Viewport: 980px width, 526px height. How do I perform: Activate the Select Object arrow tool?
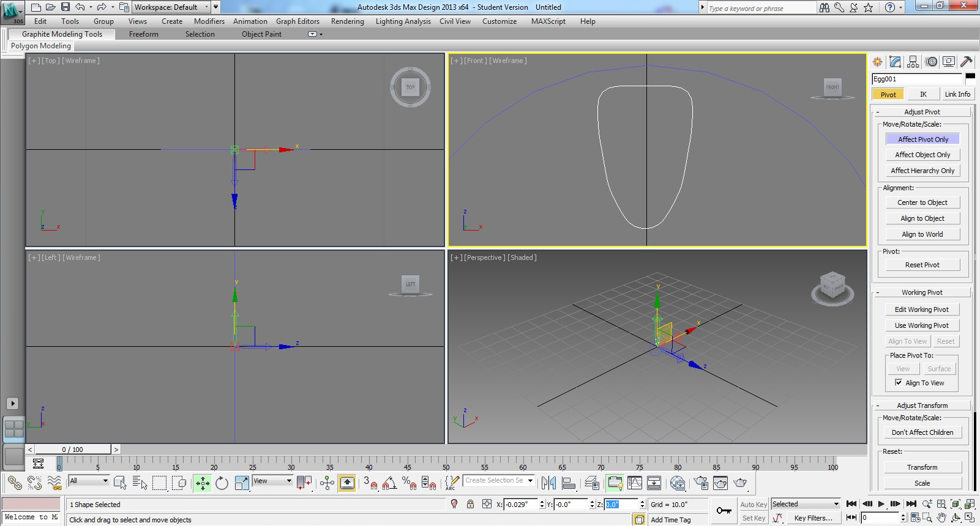[120, 483]
